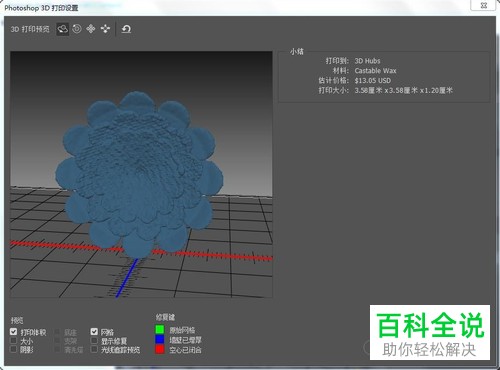The height and width of the screenshot is (370, 500).
Task: Select the roll 3D camera tool
Action: pyautogui.click(x=77, y=29)
